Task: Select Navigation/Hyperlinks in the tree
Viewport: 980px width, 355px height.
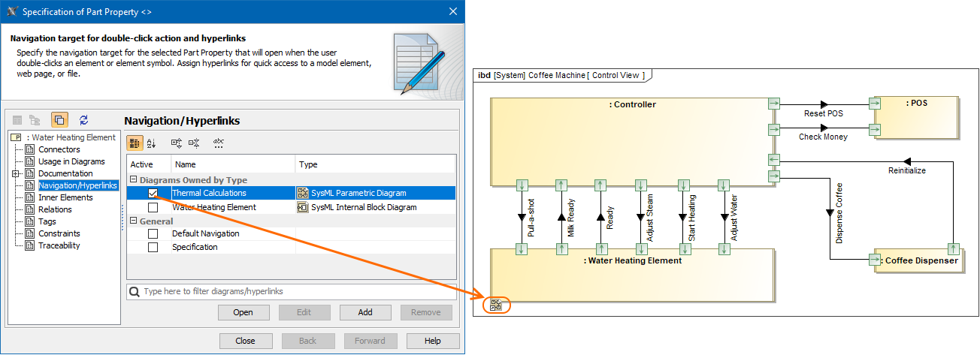Action: coord(78,185)
